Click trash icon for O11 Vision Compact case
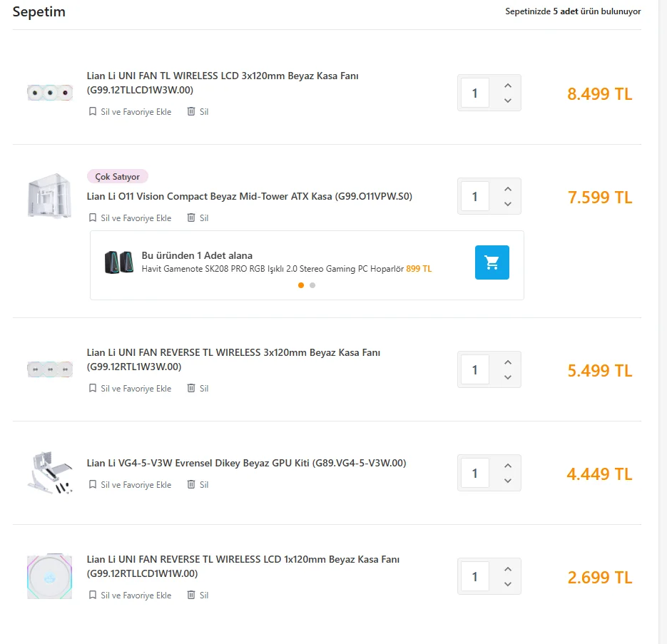 191,218
